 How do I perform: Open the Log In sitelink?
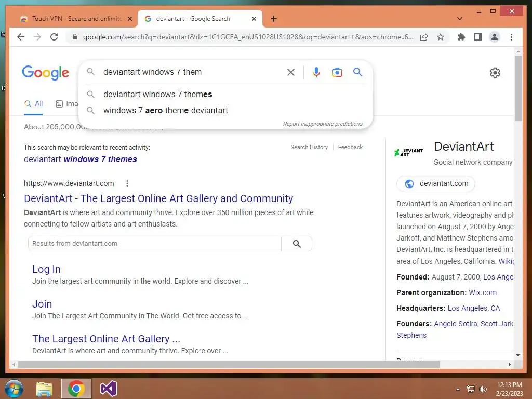pyautogui.click(x=46, y=269)
